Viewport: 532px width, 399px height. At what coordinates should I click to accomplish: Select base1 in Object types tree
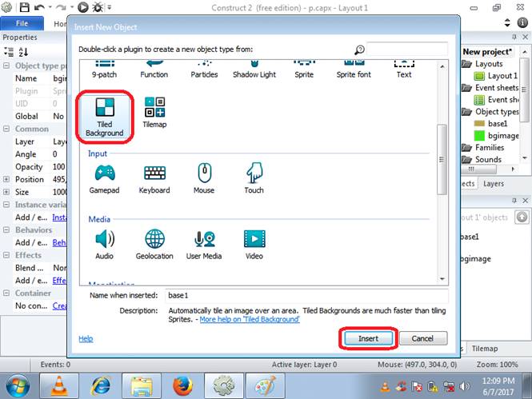coord(491,123)
